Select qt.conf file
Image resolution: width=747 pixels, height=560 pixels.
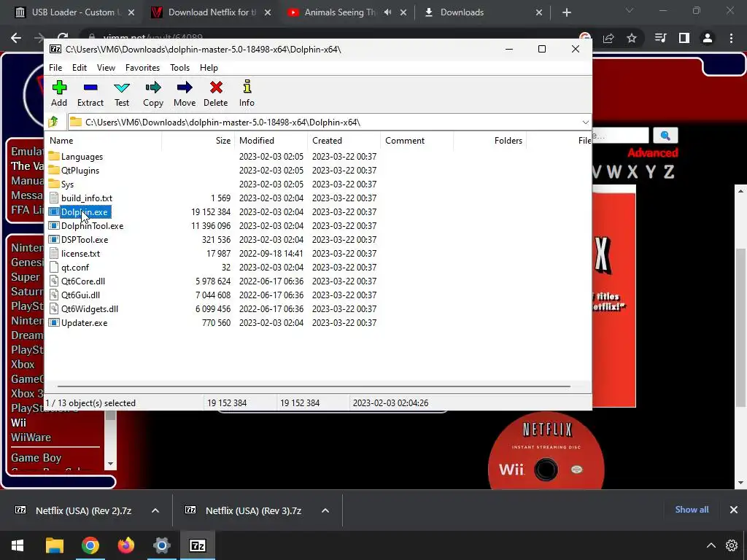point(75,267)
